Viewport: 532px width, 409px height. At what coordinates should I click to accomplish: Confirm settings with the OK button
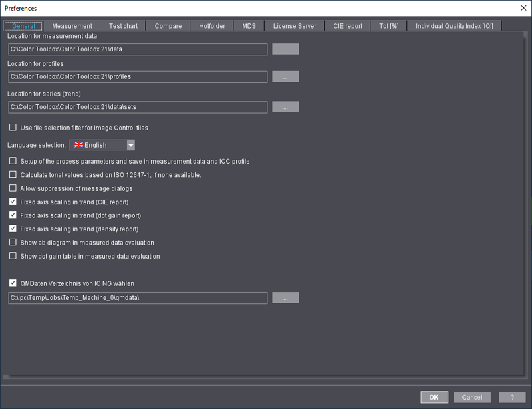[434, 397]
